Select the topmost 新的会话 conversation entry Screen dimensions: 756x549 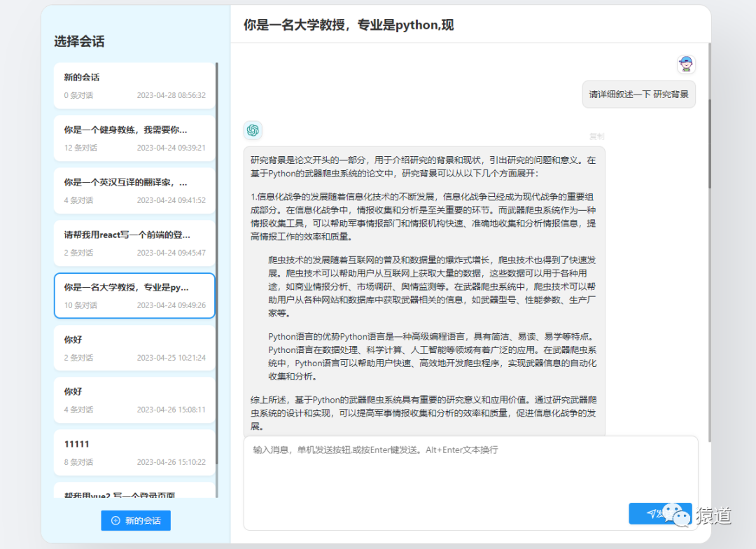pyautogui.click(x=134, y=85)
